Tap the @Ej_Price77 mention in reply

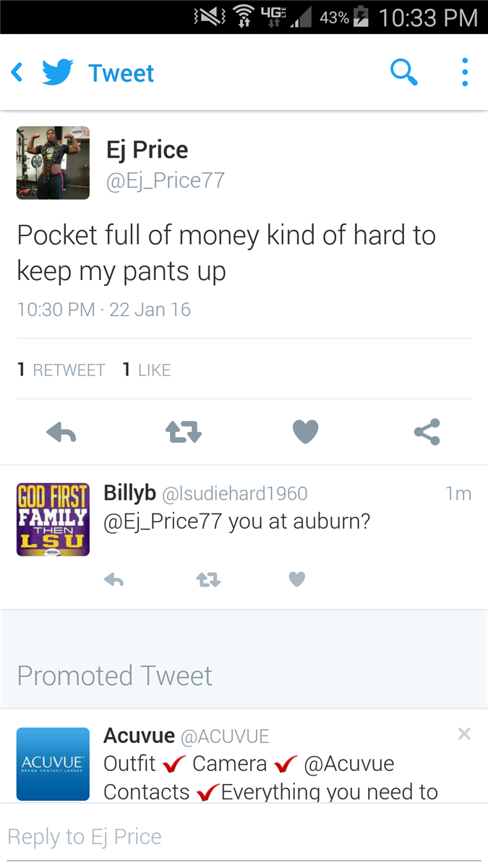[x=163, y=522]
